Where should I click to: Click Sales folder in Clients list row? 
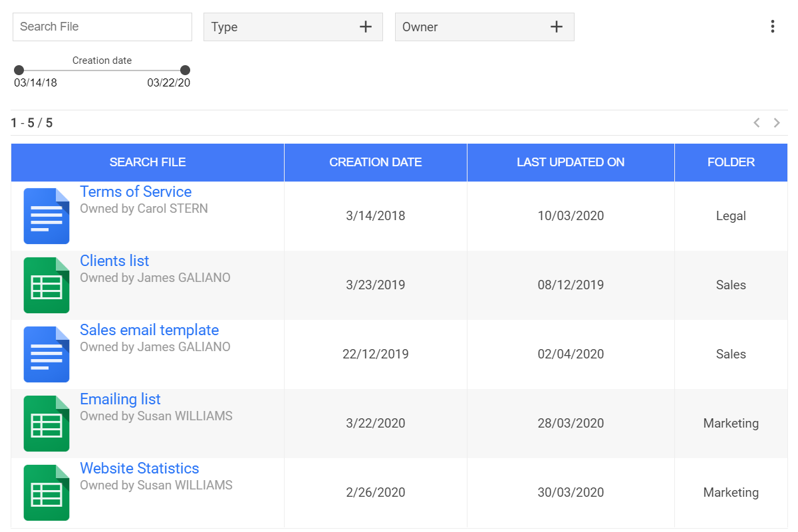tap(731, 285)
